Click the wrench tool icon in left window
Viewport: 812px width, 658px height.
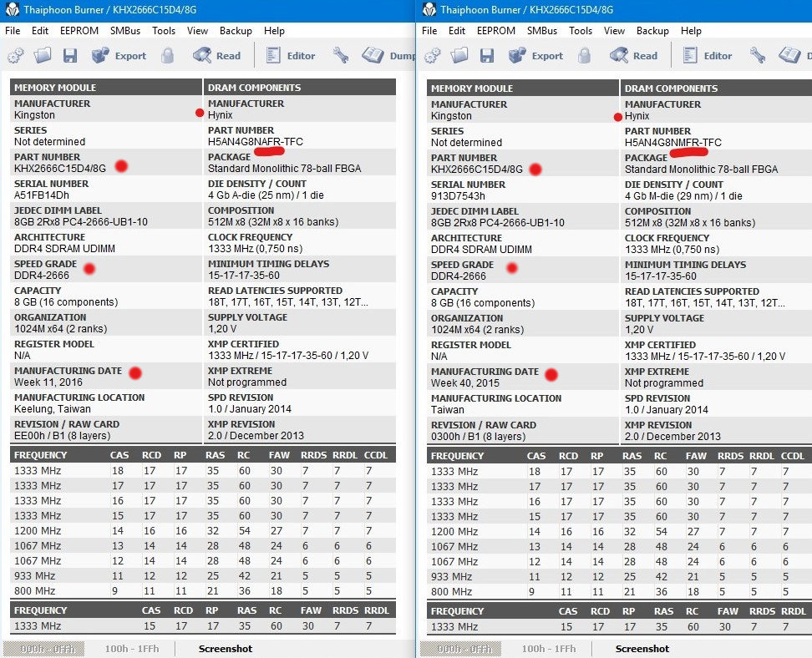click(x=340, y=55)
